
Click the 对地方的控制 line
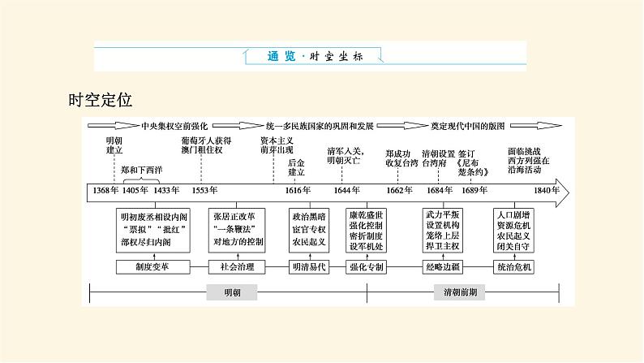click(238, 241)
